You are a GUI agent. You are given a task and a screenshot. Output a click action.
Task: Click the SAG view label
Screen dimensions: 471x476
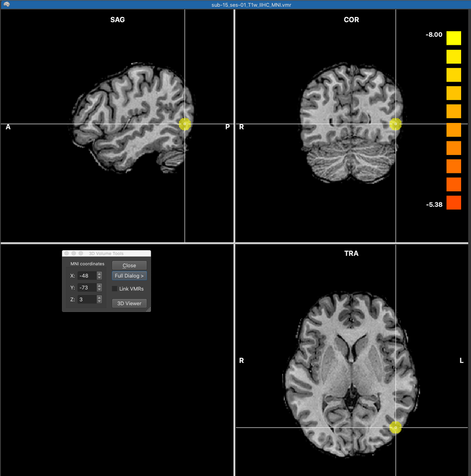click(117, 20)
